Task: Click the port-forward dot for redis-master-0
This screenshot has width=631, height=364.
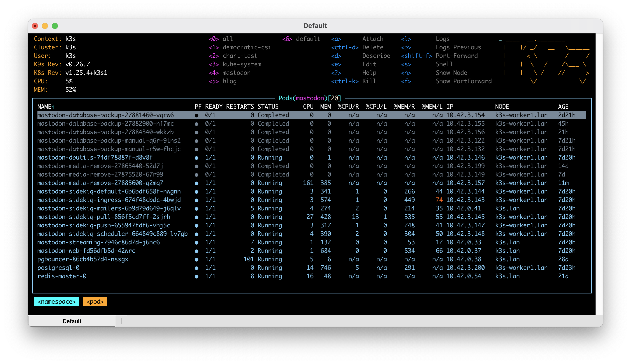Action: [x=196, y=277]
